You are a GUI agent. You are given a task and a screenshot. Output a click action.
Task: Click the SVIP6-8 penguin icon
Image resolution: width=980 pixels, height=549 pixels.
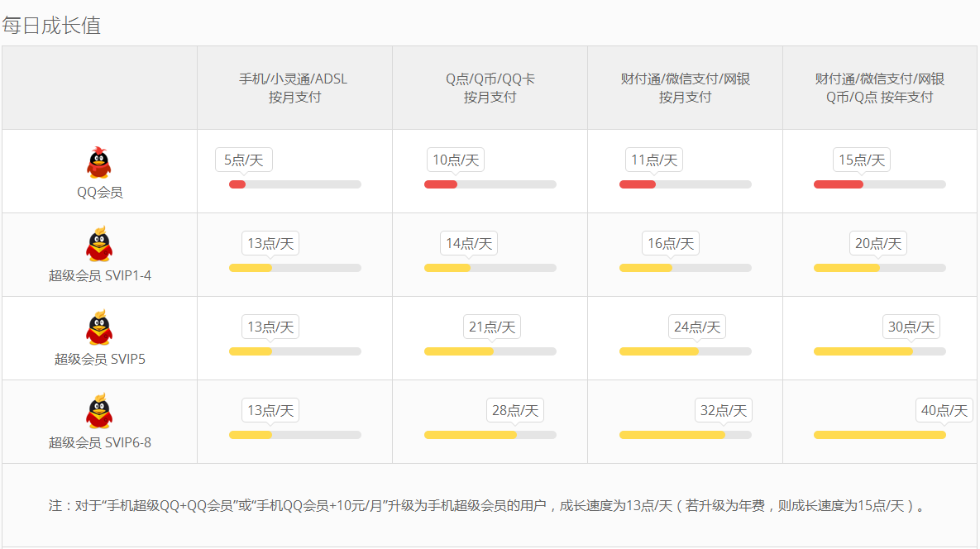(x=99, y=412)
